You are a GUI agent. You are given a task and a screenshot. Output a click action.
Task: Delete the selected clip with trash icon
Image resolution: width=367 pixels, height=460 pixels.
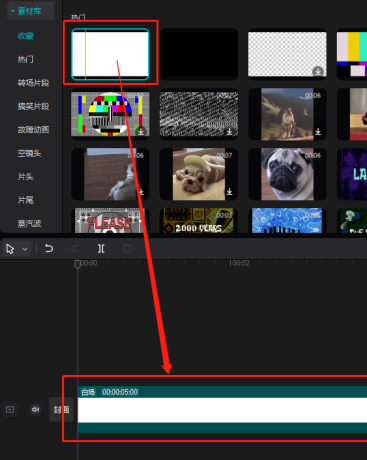(x=127, y=249)
